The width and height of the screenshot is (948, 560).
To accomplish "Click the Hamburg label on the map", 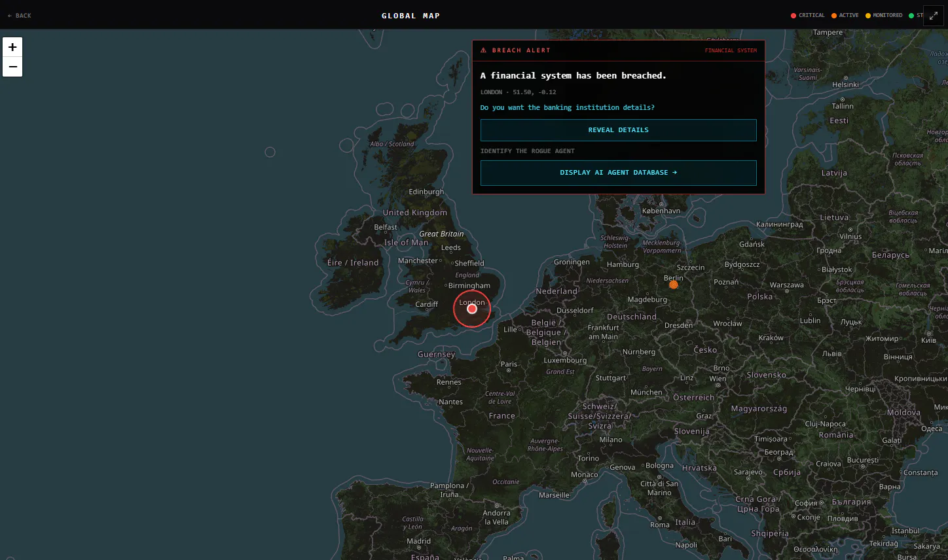I will pyautogui.click(x=623, y=264).
